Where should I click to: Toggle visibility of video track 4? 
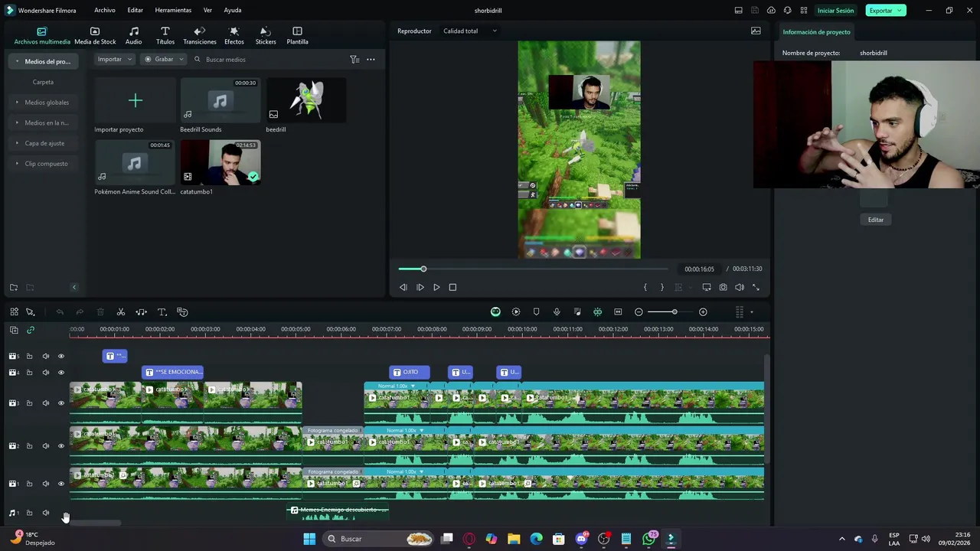point(61,373)
